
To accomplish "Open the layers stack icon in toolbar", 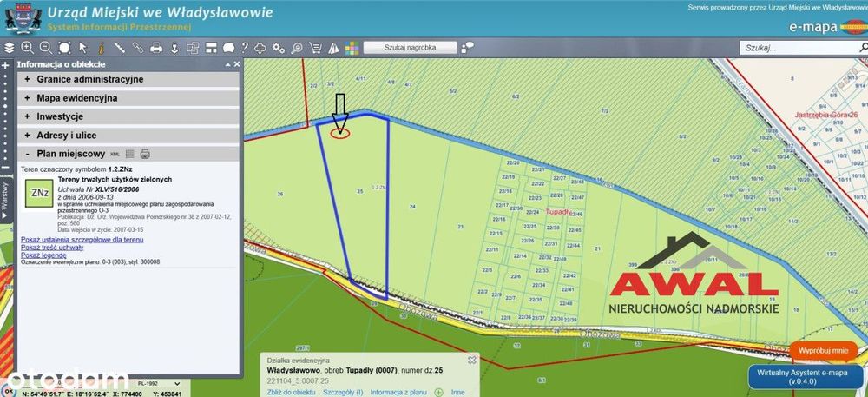I will 9,48.
